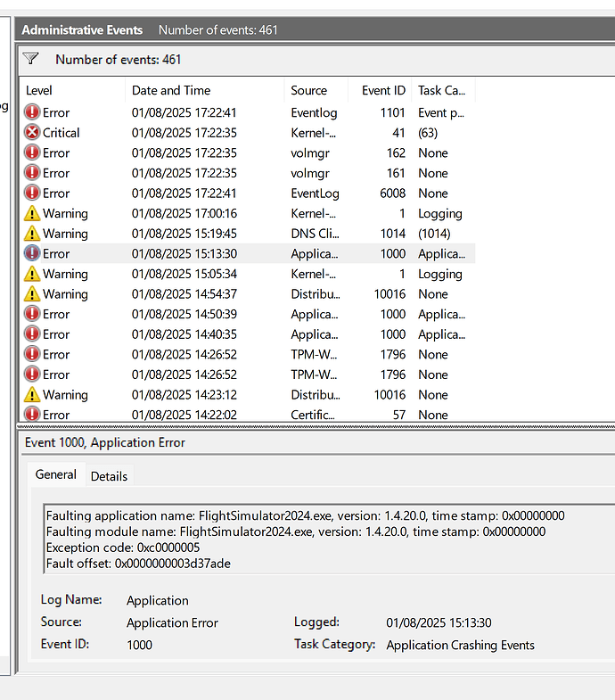This screenshot has height=700, width=615.
Task: Sort by the Date and Time column header
Action: coord(171,90)
